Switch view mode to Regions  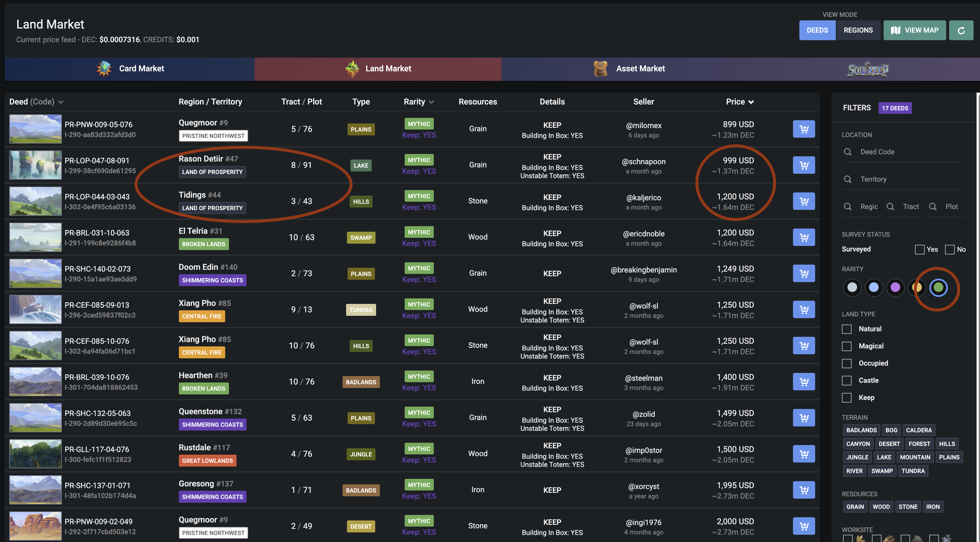tap(858, 30)
